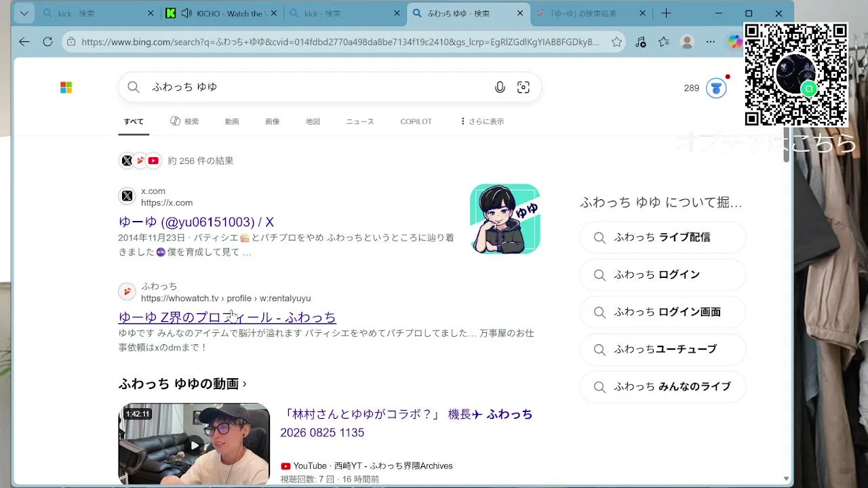
Task: Search related ふわっち ログイン
Action: [x=663, y=274]
